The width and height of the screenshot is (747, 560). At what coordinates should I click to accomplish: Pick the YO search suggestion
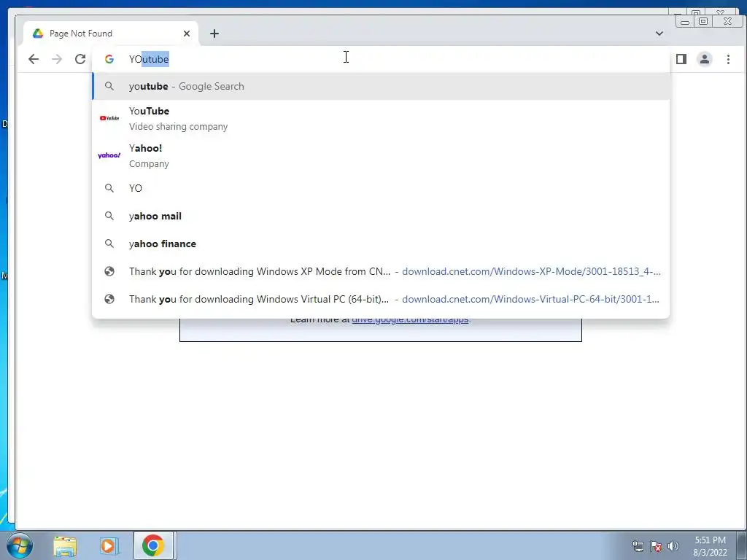[381, 188]
